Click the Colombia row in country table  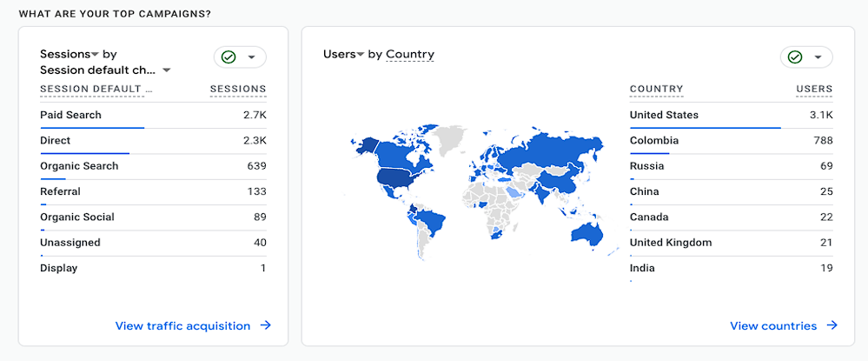(732, 141)
